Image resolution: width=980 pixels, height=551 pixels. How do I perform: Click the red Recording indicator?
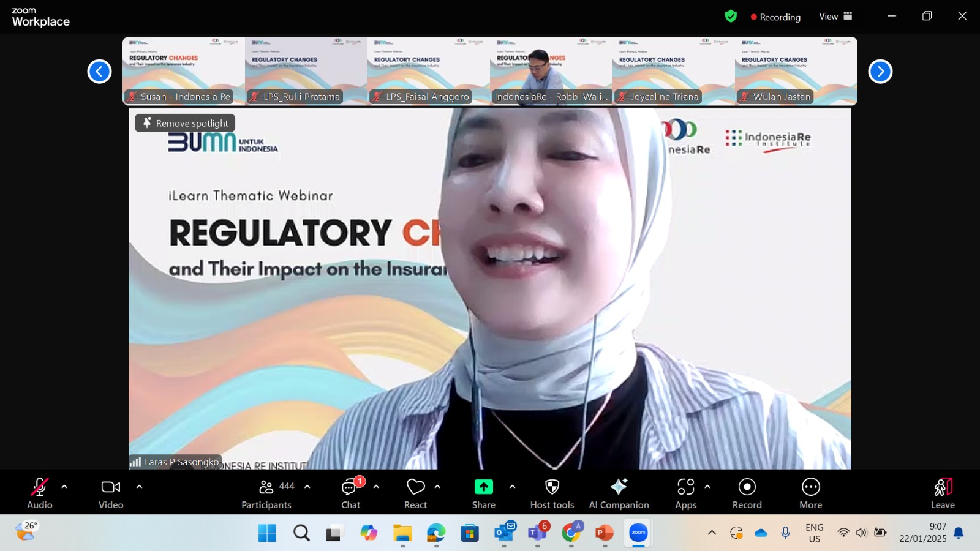[x=775, y=17]
